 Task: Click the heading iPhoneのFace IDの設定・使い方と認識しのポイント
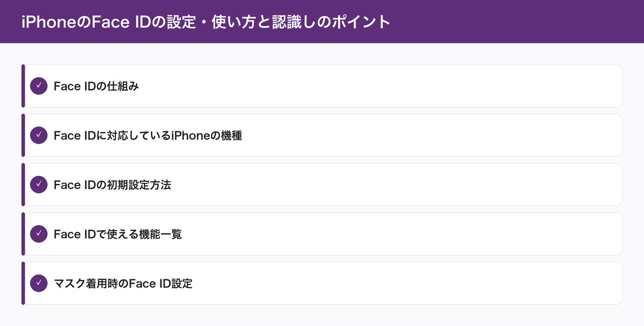tap(206, 22)
